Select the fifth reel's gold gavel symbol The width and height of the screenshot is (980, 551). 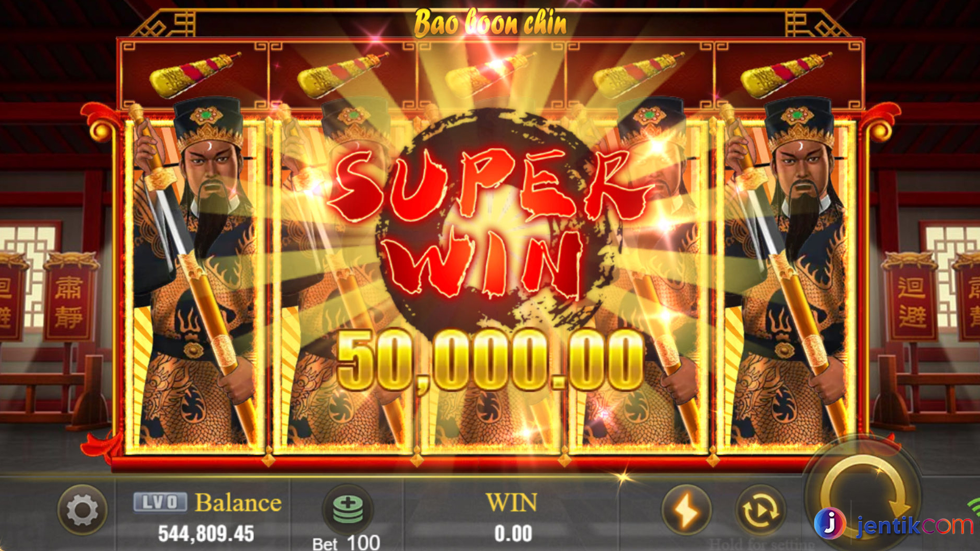[x=787, y=75]
